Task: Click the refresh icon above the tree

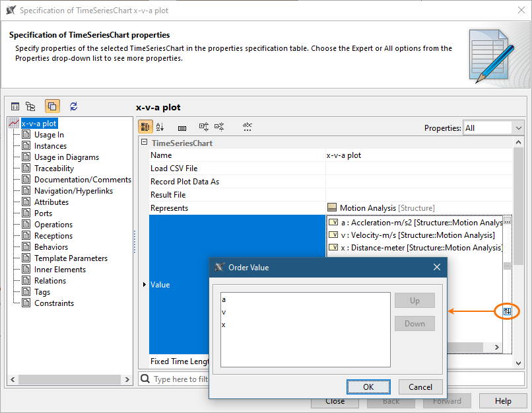Action: click(x=73, y=106)
